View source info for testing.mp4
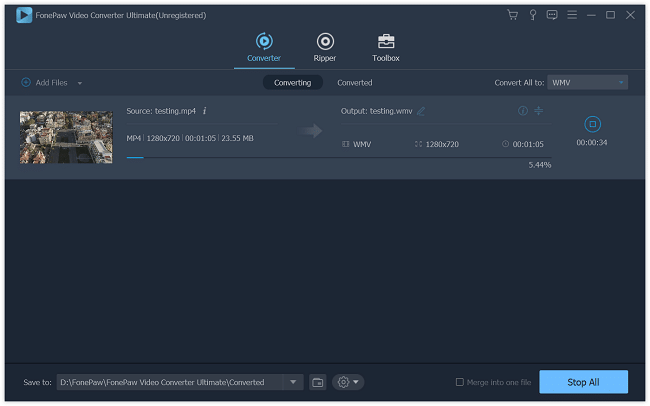The image size is (650, 406). [204, 111]
